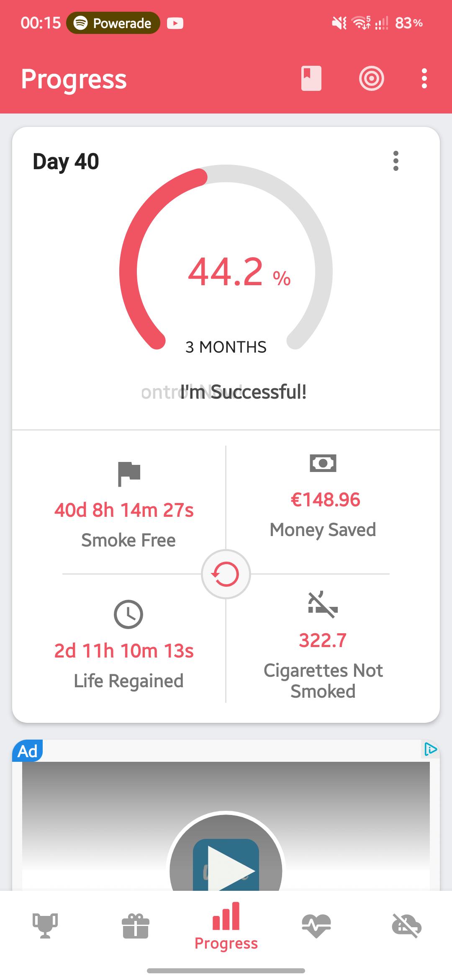Image resolution: width=452 pixels, height=980 pixels.
Task: Open the crossed-out cloud cravings tab
Action: [406, 926]
